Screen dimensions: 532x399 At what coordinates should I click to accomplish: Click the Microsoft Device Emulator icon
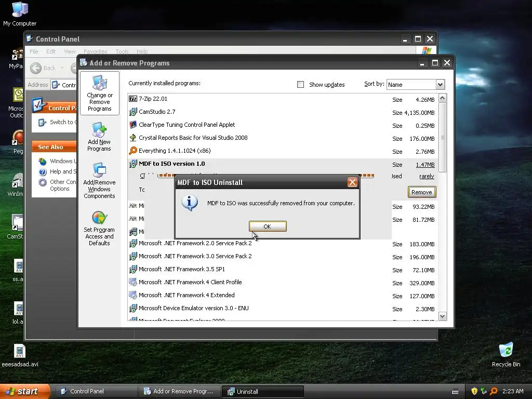[x=133, y=309]
